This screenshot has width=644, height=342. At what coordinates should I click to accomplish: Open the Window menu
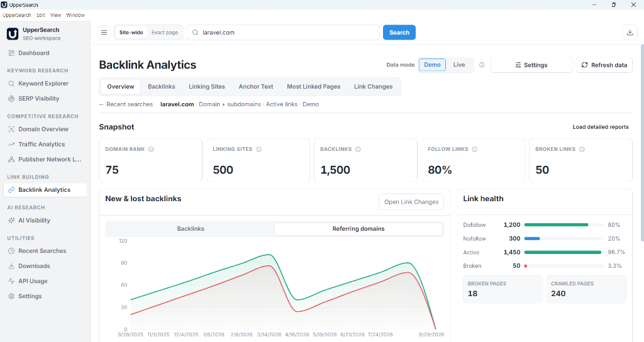pyautogui.click(x=75, y=15)
